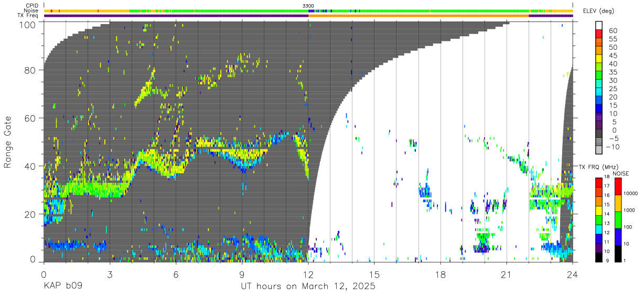Click the 'UT hours on March 12, 2025' axis title
Image resolution: width=644 pixels, height=297 pixels.
click(x=308, y=287)
